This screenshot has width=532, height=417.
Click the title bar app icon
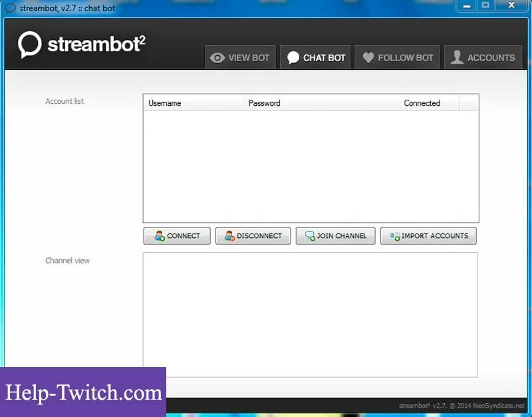pos(10,8)
